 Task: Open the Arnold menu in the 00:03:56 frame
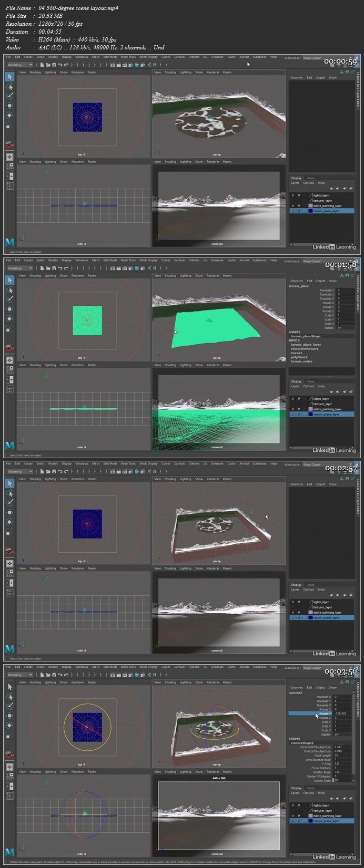(x=244, y=667)
